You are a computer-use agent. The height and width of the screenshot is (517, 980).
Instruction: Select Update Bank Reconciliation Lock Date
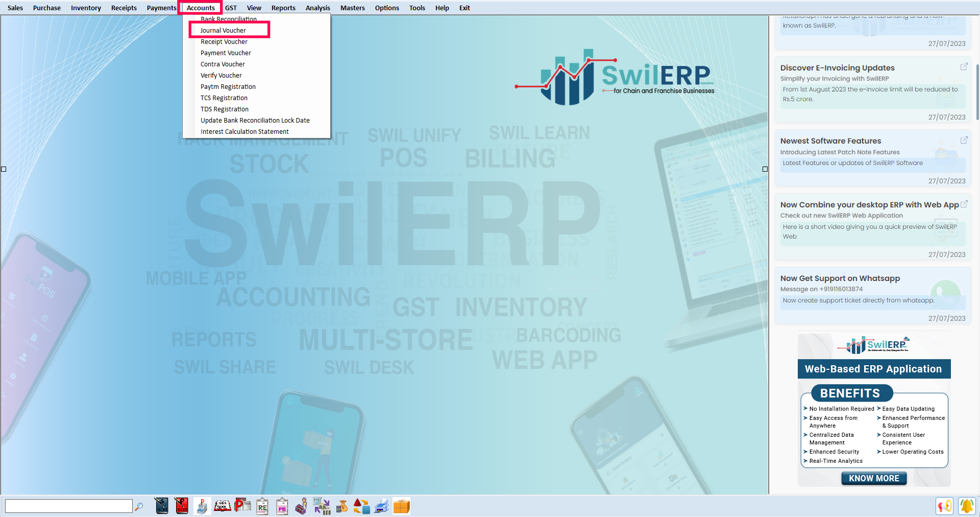257,121
